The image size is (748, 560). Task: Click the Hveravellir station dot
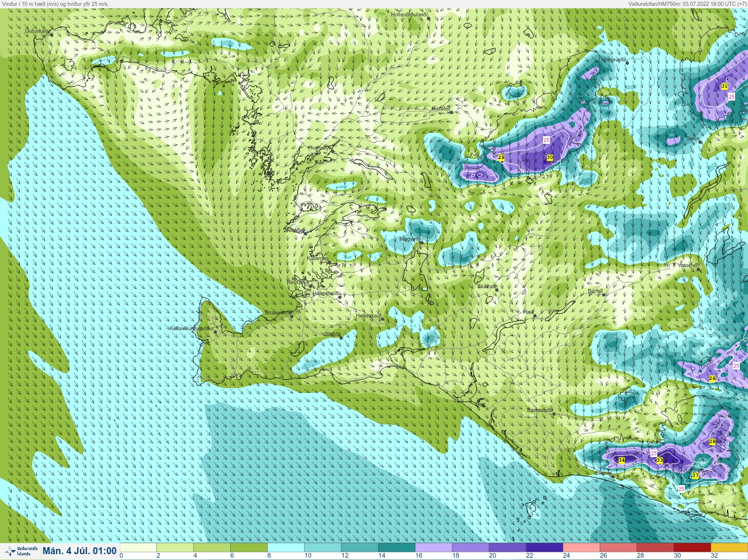(x=627, y=63)
